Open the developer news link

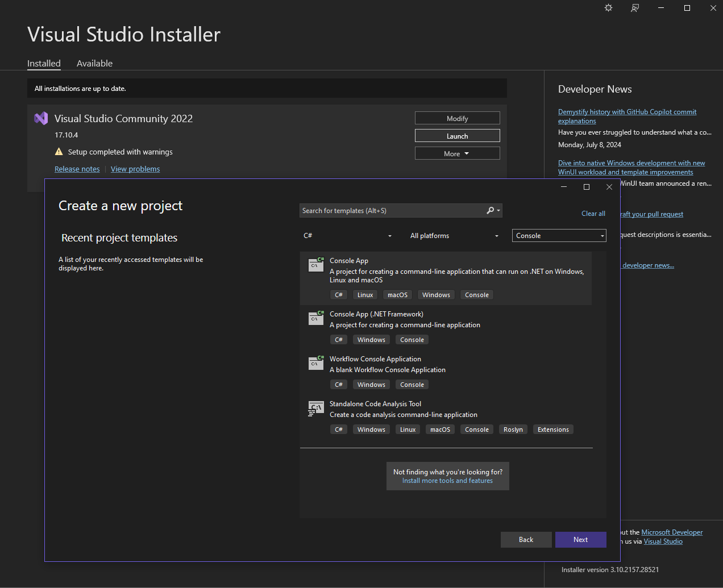(x=648, y=265)
